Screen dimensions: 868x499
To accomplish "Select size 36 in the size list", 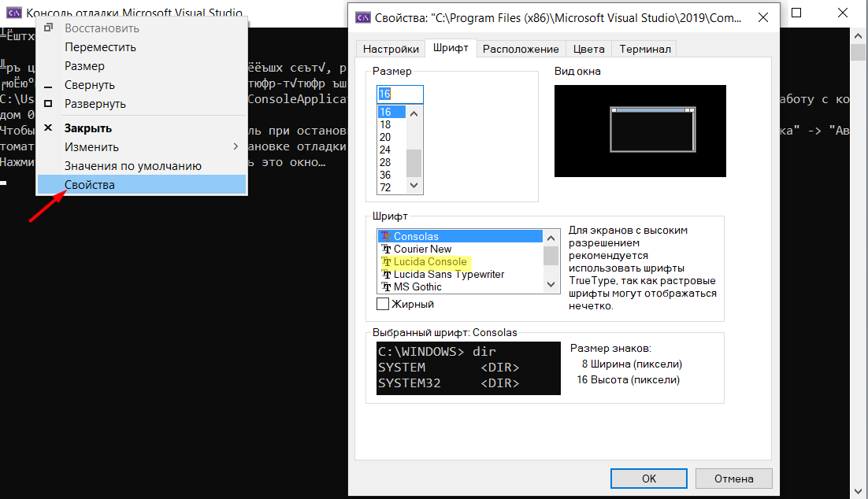I will point(392,176).
